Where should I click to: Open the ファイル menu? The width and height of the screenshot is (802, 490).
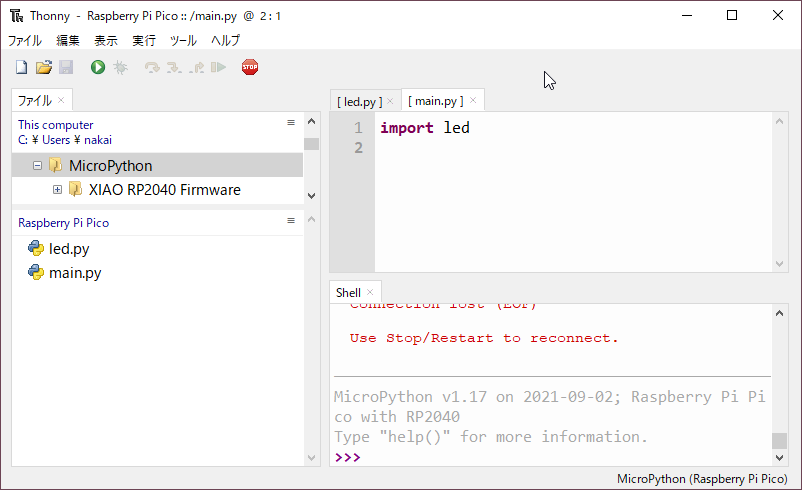click(x=25, y=40)
